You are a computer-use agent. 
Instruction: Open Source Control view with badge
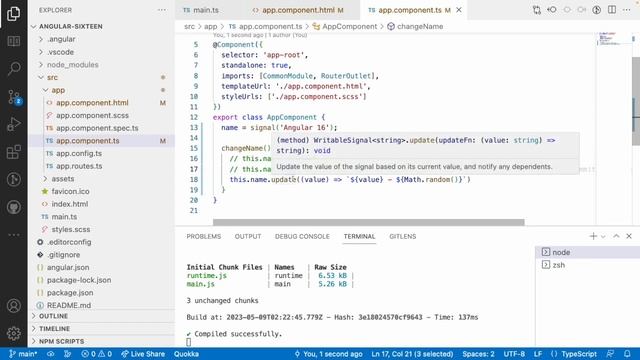13,97
